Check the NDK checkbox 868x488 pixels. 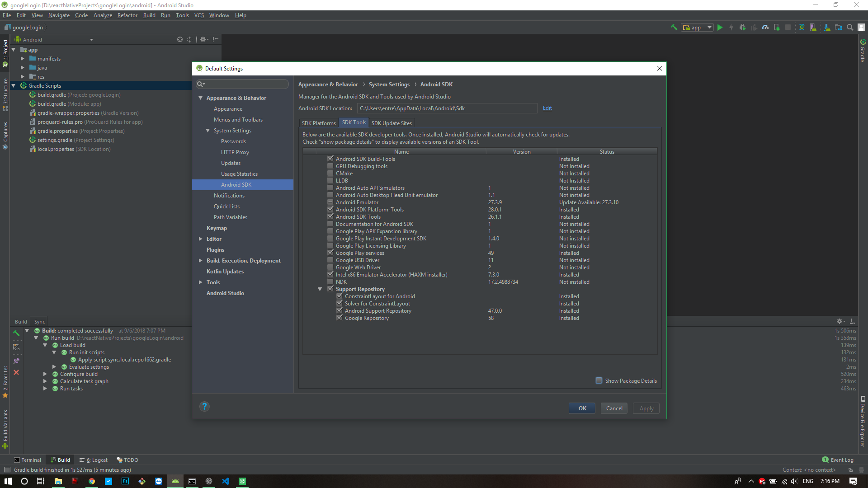[x=330, y=282]
